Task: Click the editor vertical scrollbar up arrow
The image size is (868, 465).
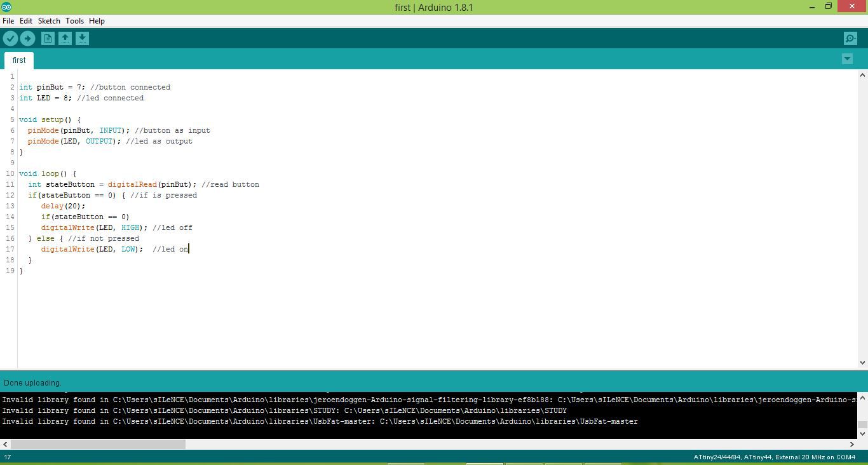Action: point(862,75)
